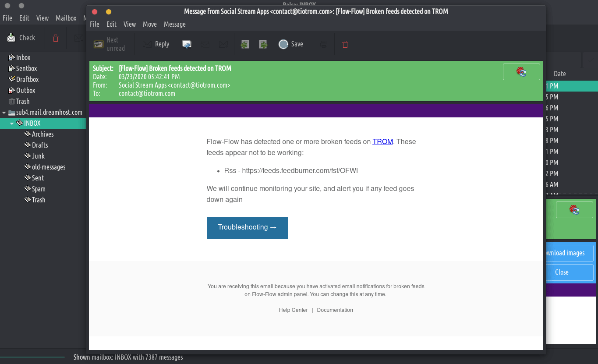The width and height of the screenshot is (598, 364).
Task: Save the message using the Save icon
Action: point(291,44)
